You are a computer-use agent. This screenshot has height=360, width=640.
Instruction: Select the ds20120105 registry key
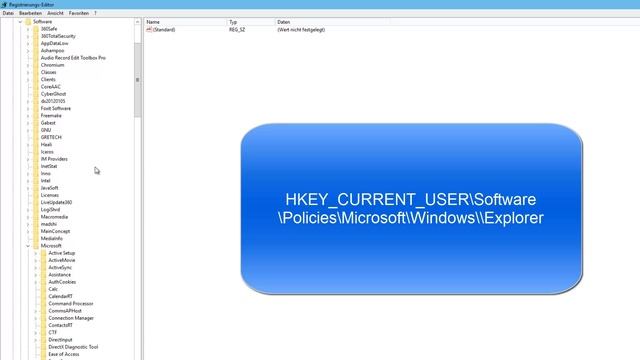(x=53, y=101)
